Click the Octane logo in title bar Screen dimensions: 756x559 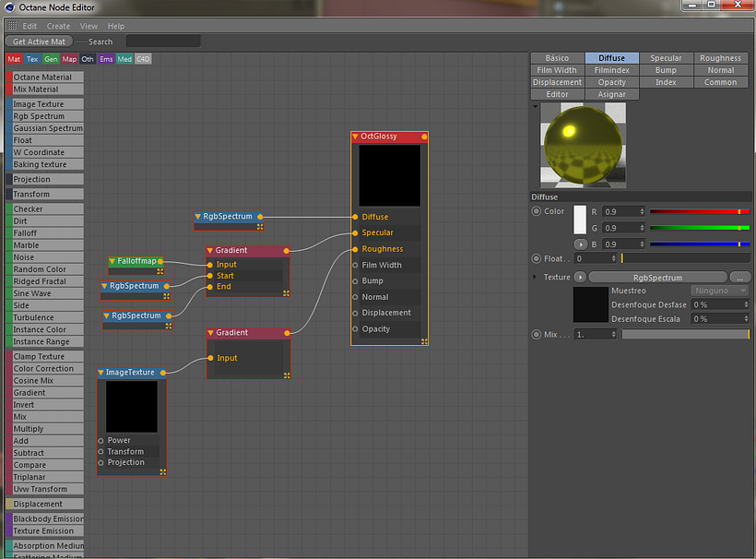(9, 7)
